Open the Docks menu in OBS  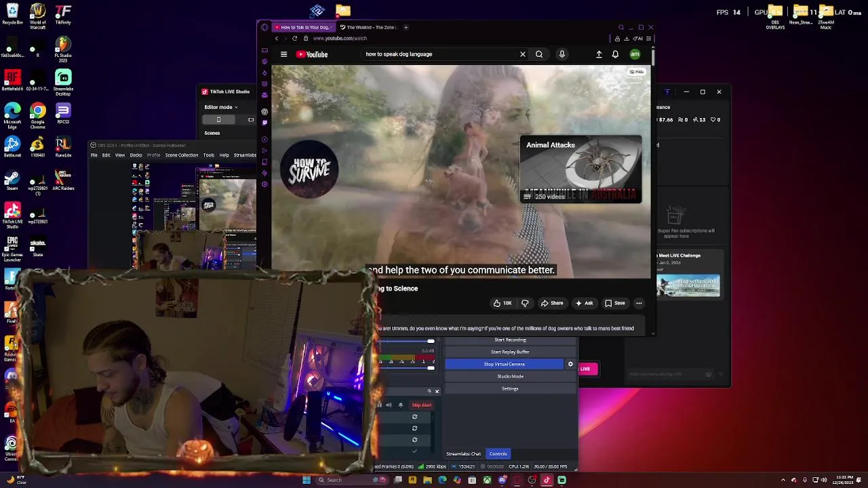click(136, 155)
